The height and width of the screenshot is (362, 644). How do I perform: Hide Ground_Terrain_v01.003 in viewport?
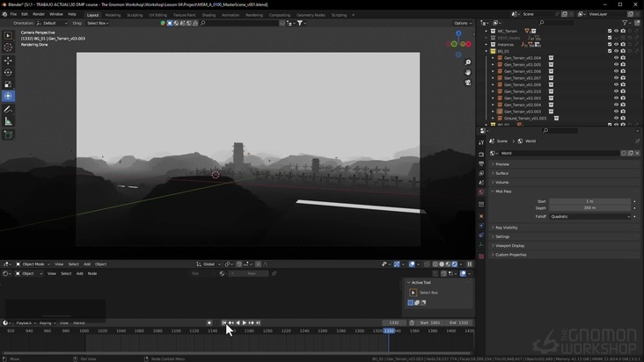(x=616, y=118)
